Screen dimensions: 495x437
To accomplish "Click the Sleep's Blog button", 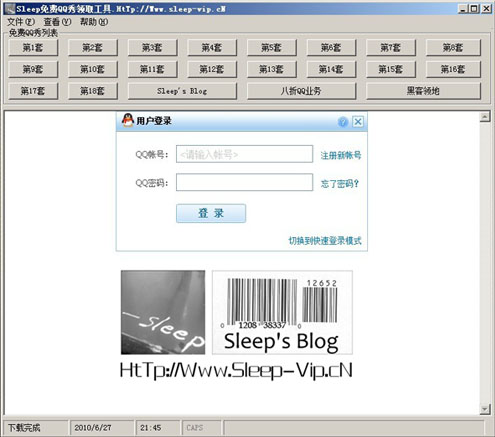I will (182, 91).
